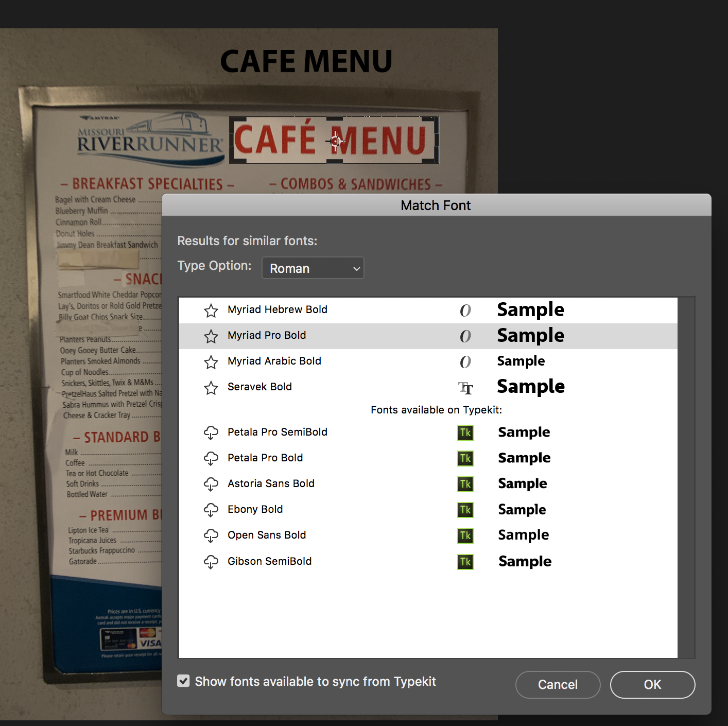This screenshot has width=728, height=726.
Task: Choose Open Sans Bold entry
Action: [267, 535]
